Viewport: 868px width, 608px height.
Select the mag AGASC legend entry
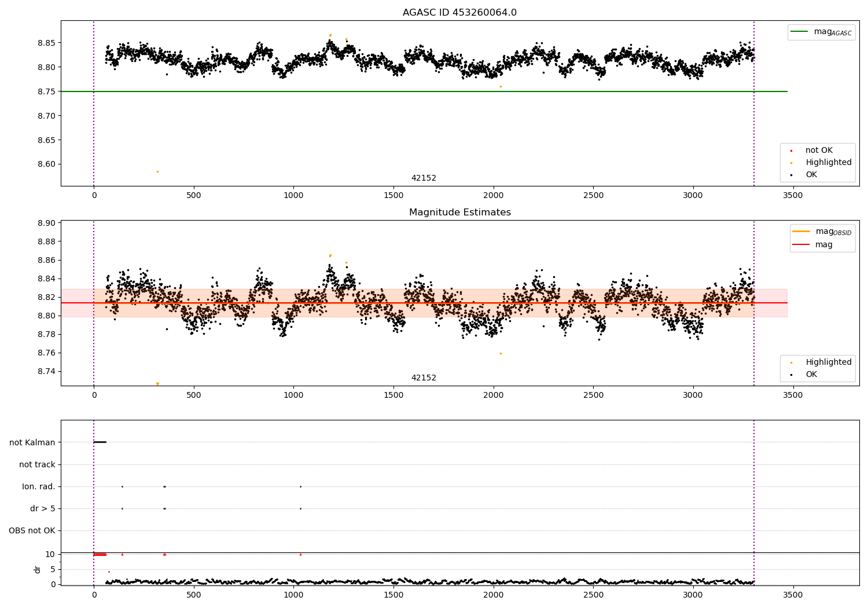[821, 32]
